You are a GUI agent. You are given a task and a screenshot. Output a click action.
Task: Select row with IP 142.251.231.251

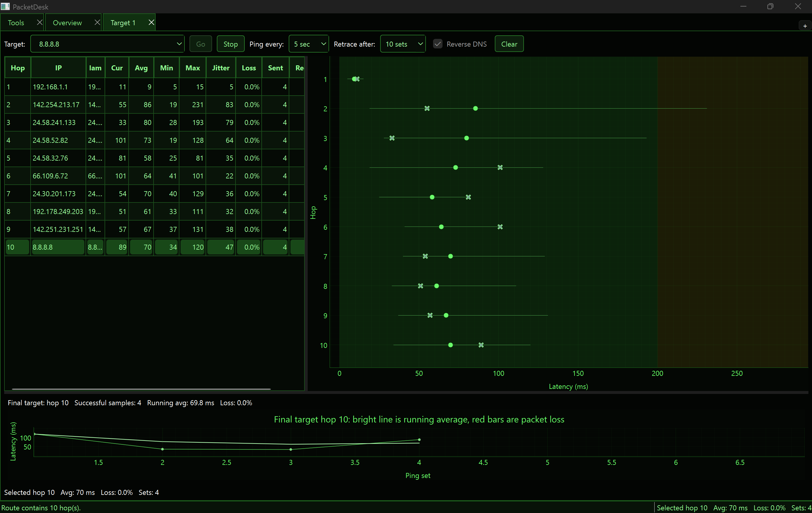[x=154, y=229]
